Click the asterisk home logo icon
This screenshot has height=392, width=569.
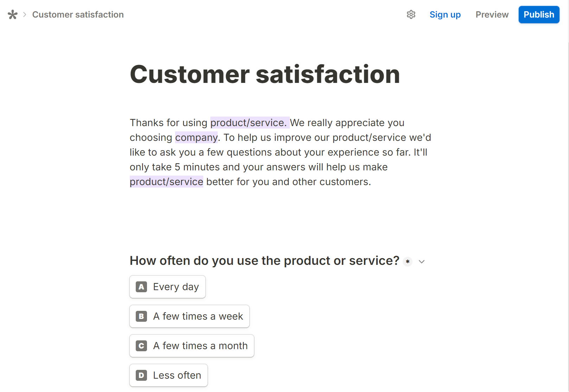(x=13, y=14)
